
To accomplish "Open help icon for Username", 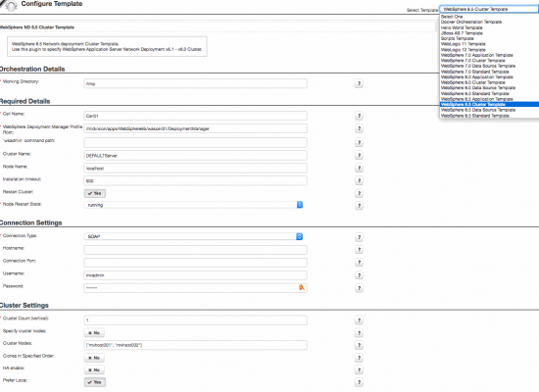I will [359, 275].
